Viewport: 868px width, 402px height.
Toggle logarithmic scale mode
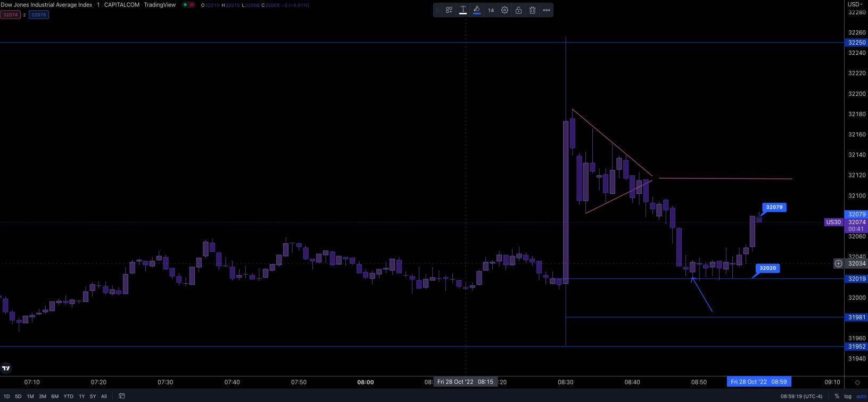click(x=847, y=396)
